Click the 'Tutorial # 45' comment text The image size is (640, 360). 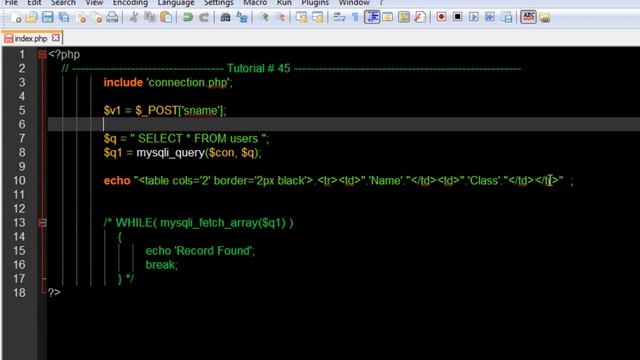tap(258, 68)
